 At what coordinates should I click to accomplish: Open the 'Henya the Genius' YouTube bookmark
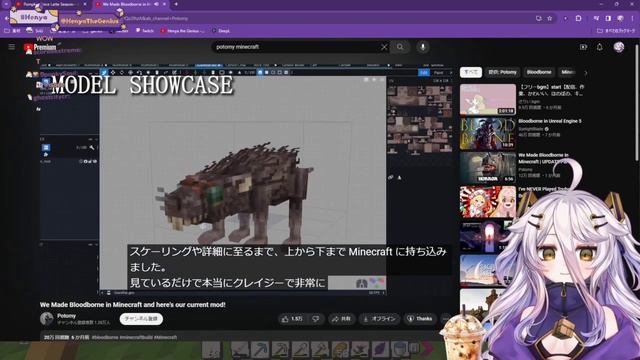(x=182, y=31)
